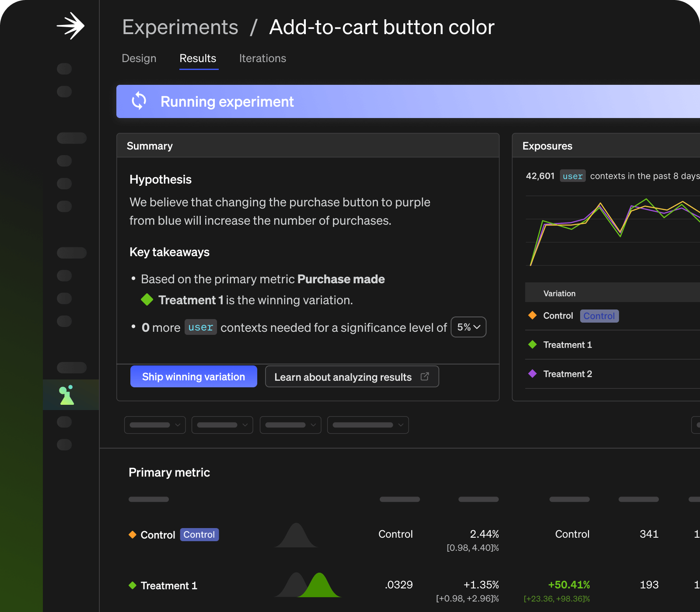
Task: Click the Variation column header in Exposures
Action: click(560, 293)
